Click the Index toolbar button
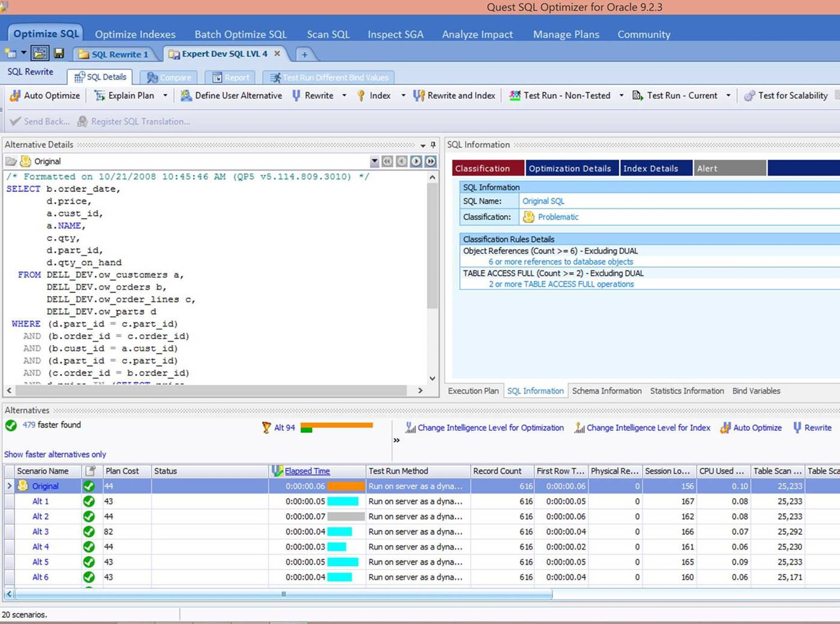 click(373, 96)
